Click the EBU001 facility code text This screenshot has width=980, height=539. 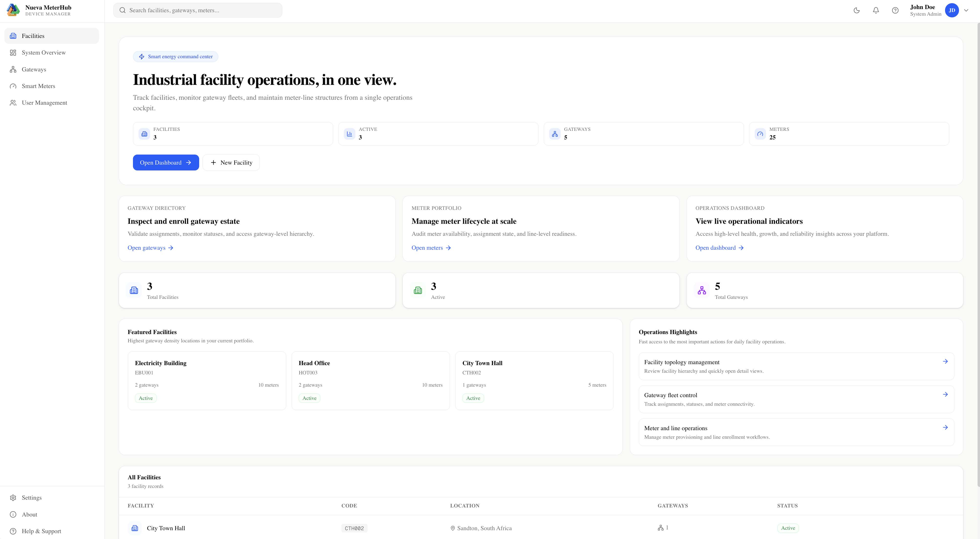(144, 373)
